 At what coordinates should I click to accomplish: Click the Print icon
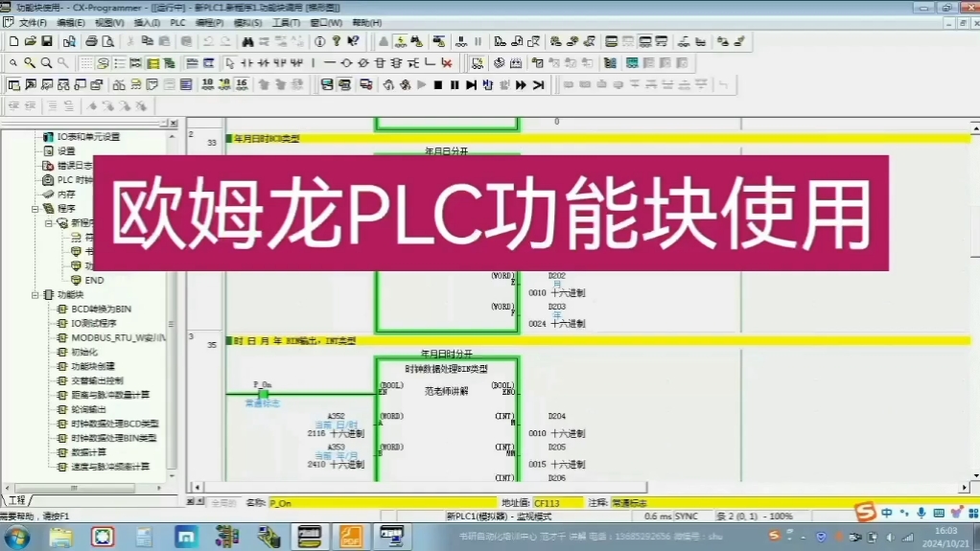click(x=91, y=42)
